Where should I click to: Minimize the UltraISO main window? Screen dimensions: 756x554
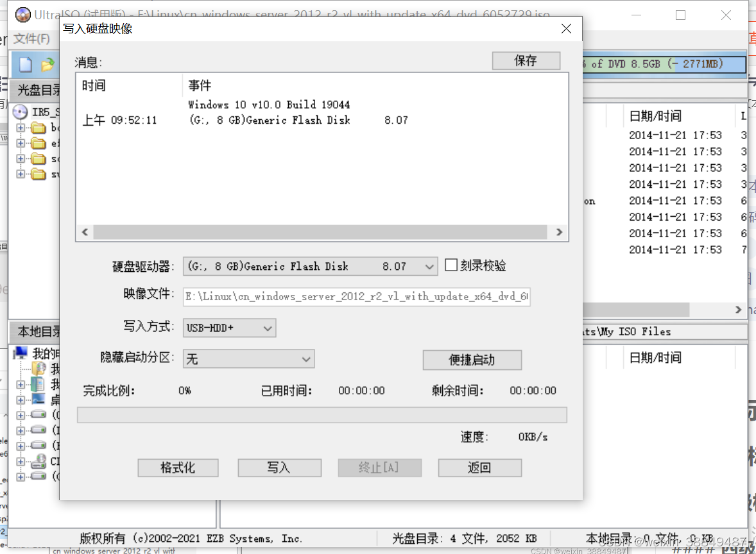point(637,15)
